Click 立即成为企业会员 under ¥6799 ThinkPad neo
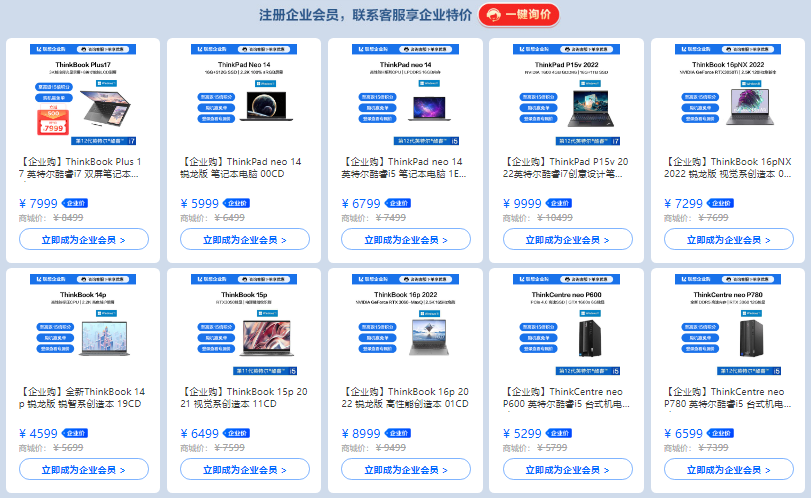Screen dimensions: 811x498 406,239
